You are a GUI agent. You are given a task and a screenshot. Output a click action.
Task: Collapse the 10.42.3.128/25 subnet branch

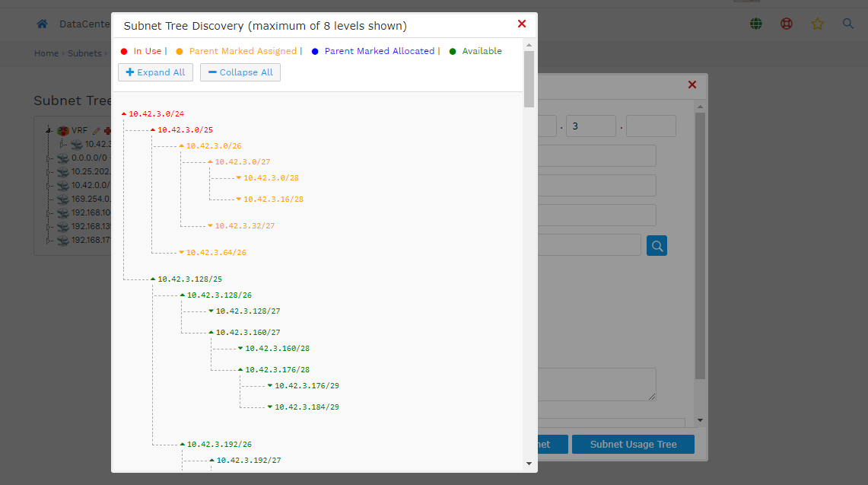(153, 279)
